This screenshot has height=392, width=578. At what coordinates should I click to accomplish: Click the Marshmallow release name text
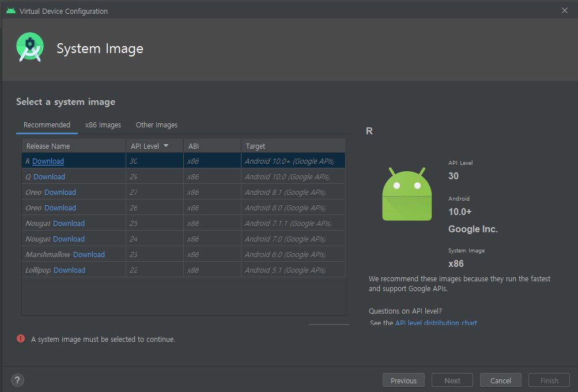[x=48, y=254]
